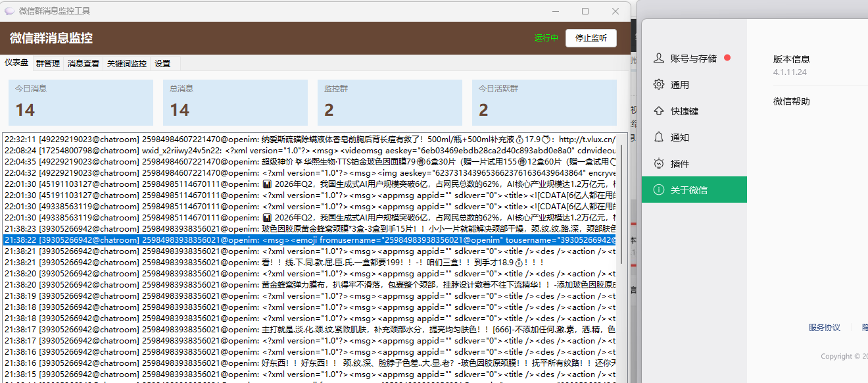Click the 停止监听 button
868x383 pixels.
[x=591, y=38]
